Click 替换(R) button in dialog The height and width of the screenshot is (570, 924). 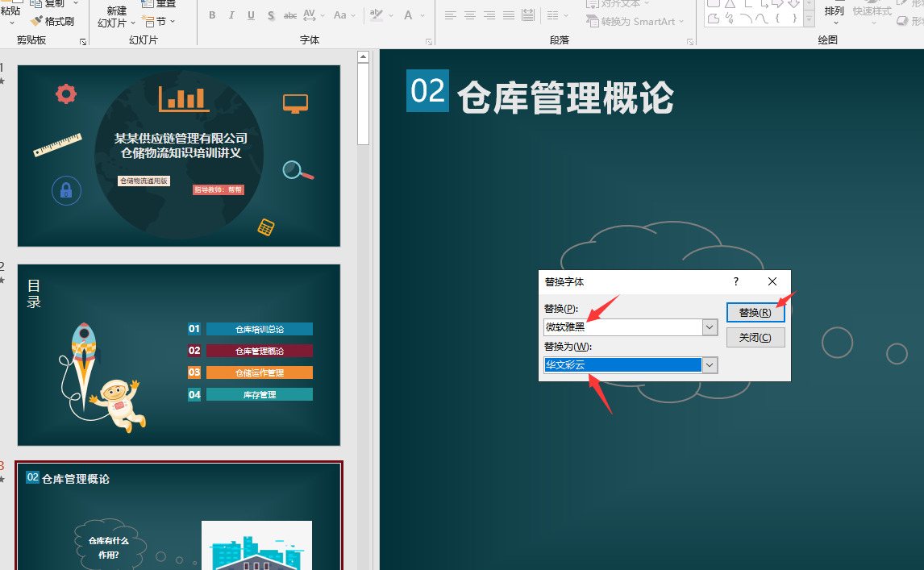[755, 312]
